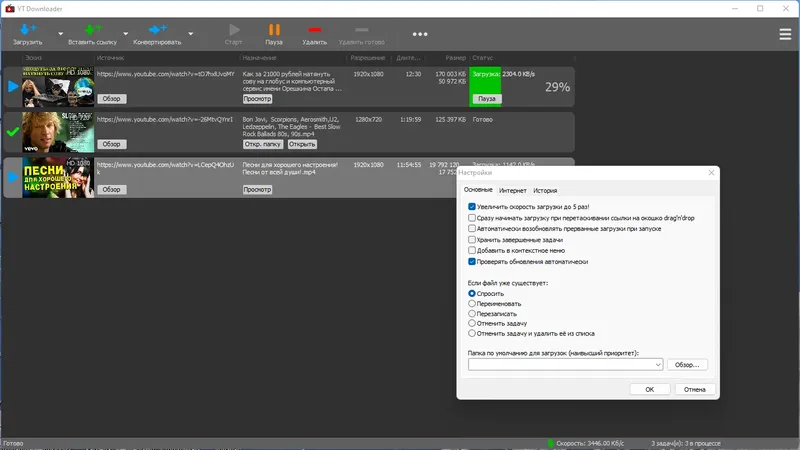Click the Эскиз column header
This screenshot has width=800, height=450.
pyautogui.click(x=34, y=58)
